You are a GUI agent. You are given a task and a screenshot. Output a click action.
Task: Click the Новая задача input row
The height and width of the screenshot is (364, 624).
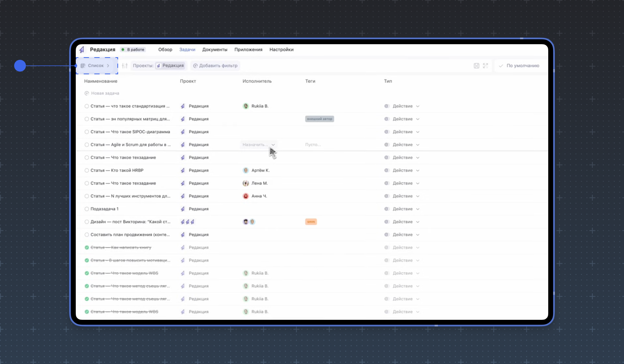pyautogui.click(x=105, y=93)
